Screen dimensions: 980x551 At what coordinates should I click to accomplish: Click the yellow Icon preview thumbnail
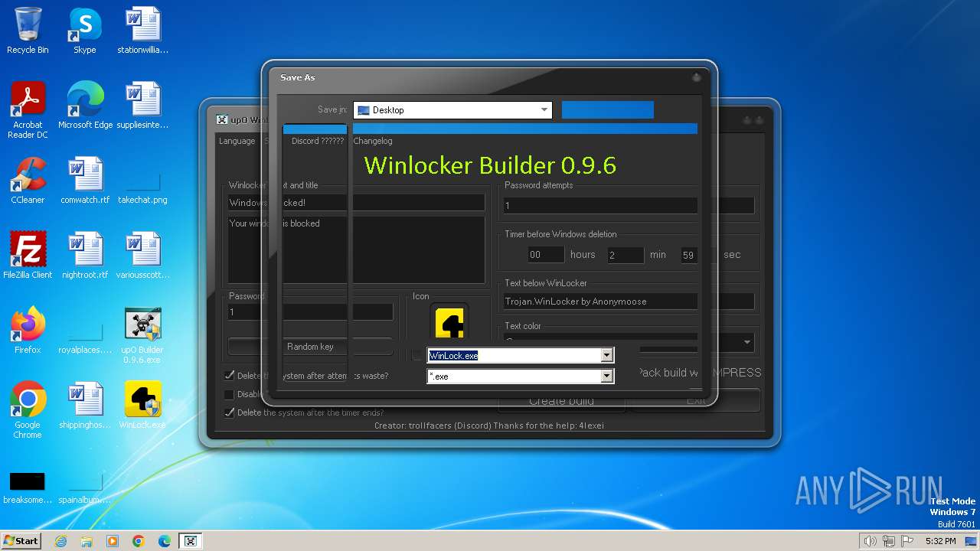449,321
